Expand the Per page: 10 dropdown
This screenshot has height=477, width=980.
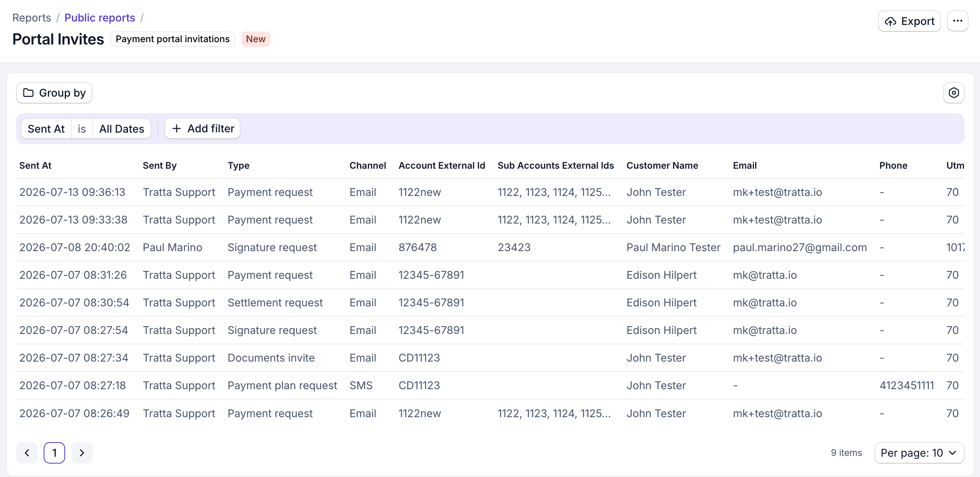(919, 453)
